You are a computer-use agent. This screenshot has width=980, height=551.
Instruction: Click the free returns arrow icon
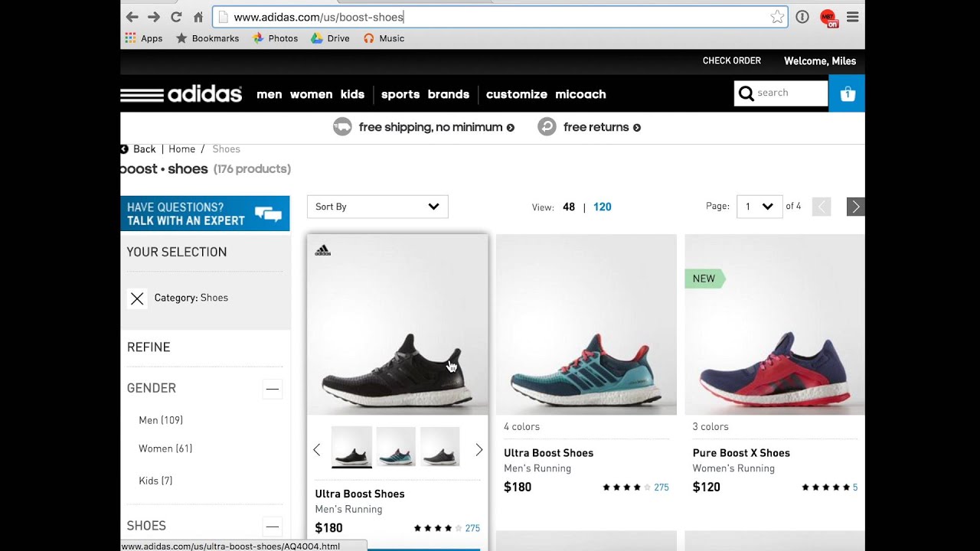coord(547,127)
